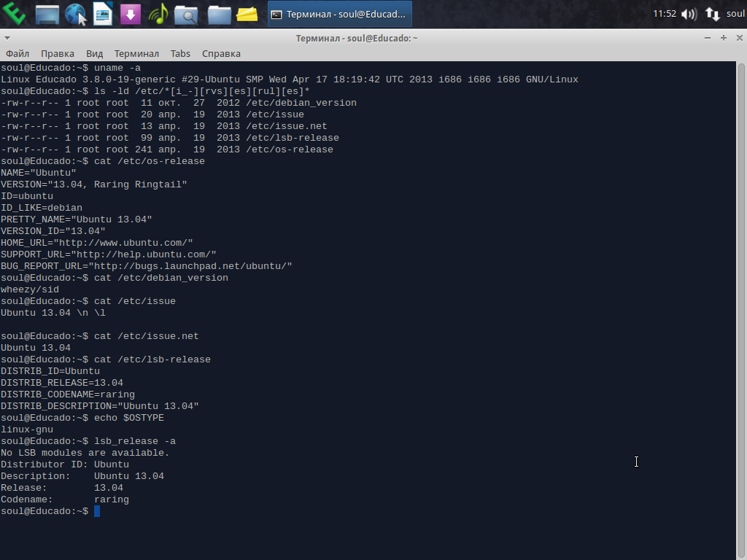Image resolution: width=747 pixels, height=560 pixels.
Task: Open the file search folder icon
Action: tap(186, 15)
